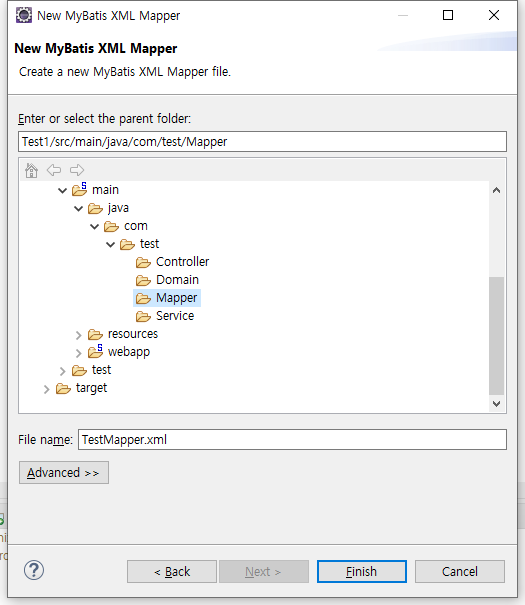Select the java folder label
525x605 pixels.
118,208
